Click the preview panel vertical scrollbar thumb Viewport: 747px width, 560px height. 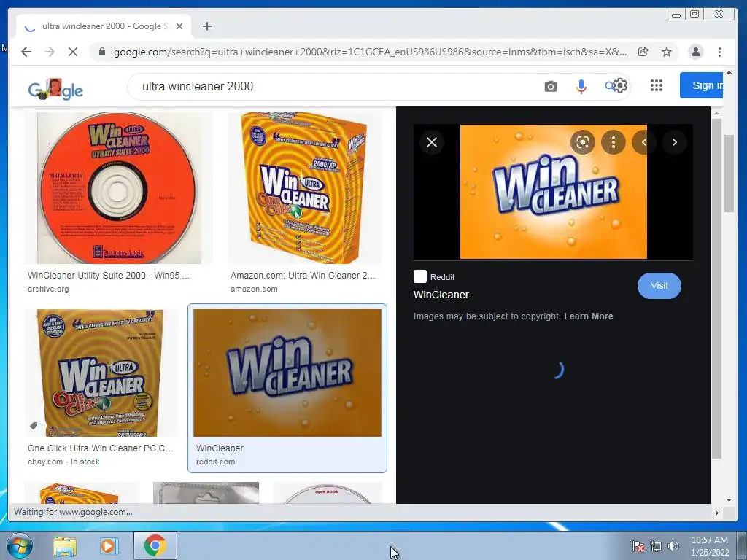[716, 288]
